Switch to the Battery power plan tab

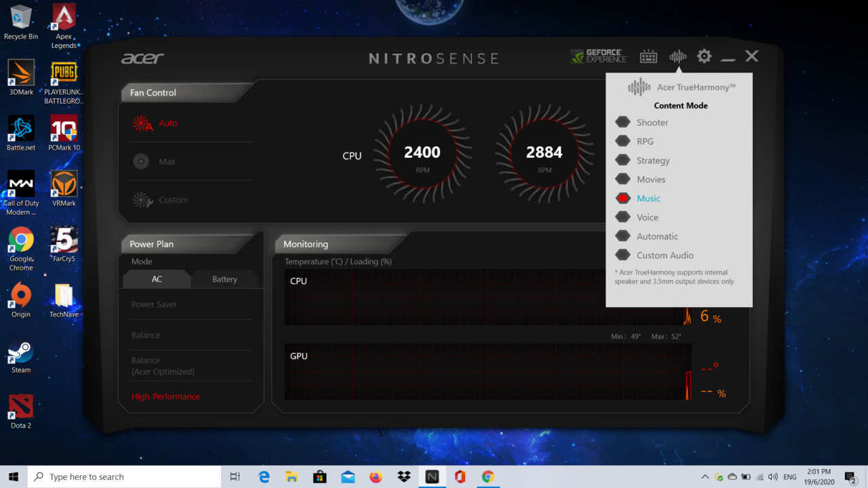(224, 279)
